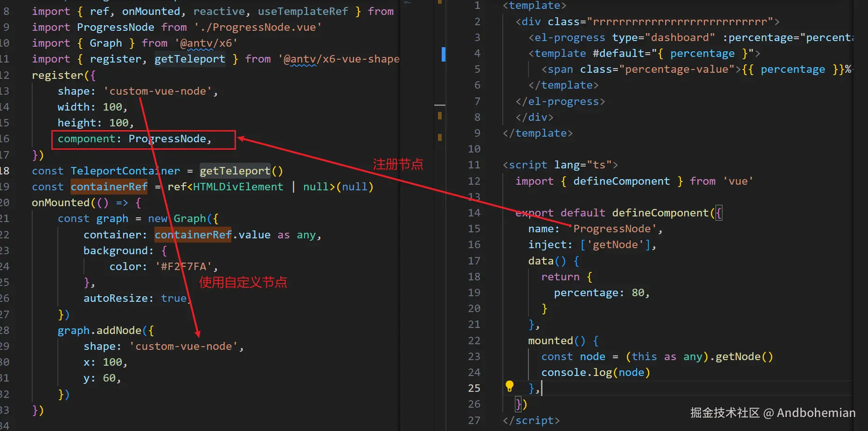Click the 'register({' call in left editor
Viewport: 868px width, 431px height.
64,75
